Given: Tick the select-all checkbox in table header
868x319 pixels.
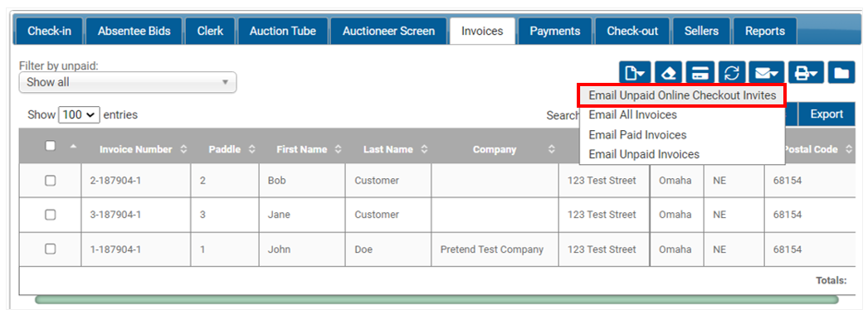Looking at the screenshot, I should click(x=51, y=146).
